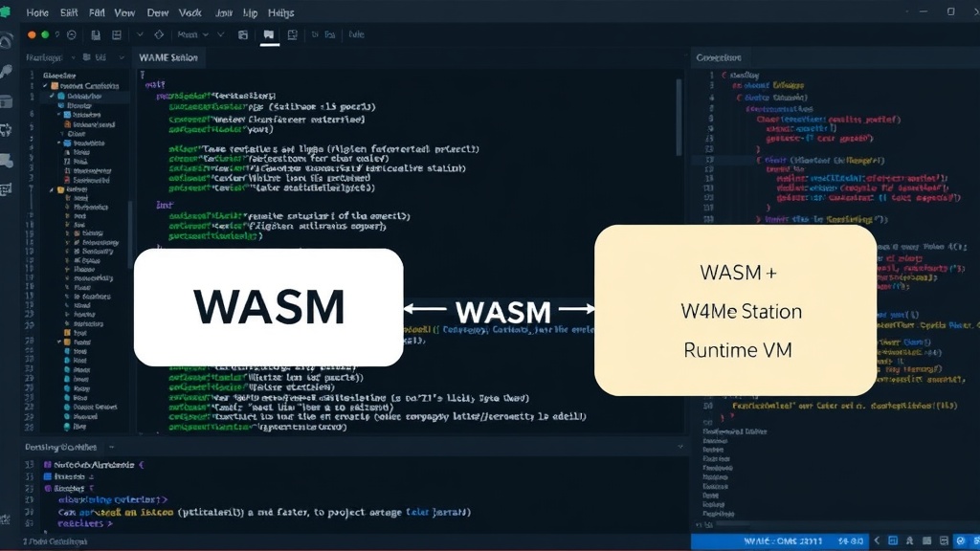Click the bottom-most icon in the left activity bar
980x551 pixels.
point(5,519)
